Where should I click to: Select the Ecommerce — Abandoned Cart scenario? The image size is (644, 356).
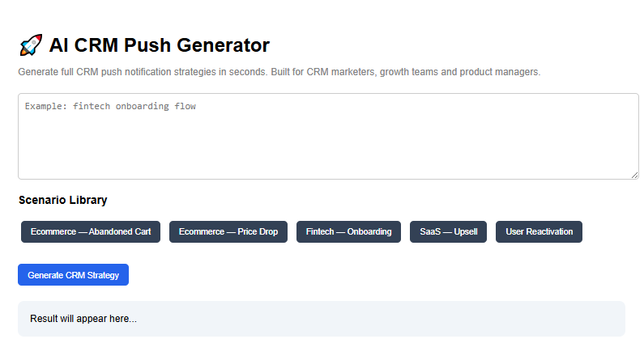(x=91, y=231)
